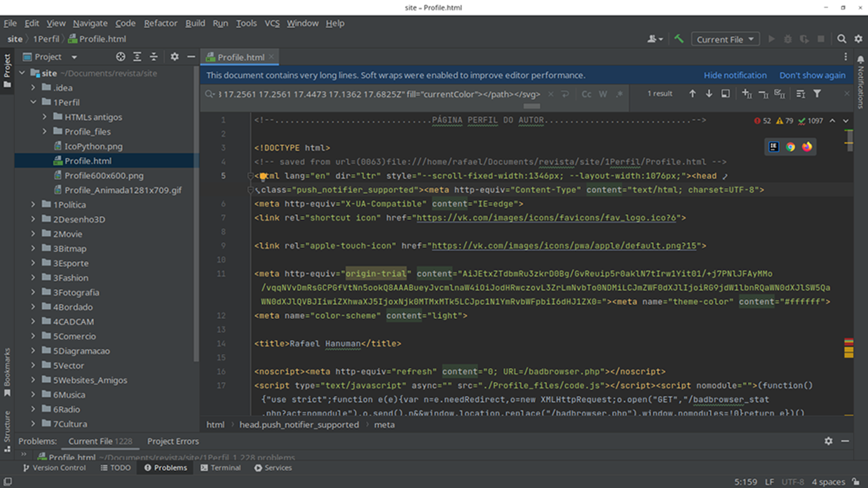The width and height of the screenshot is (868, 488).
Task: Open favicon URL link on line 7
Action: click(548, 218)
